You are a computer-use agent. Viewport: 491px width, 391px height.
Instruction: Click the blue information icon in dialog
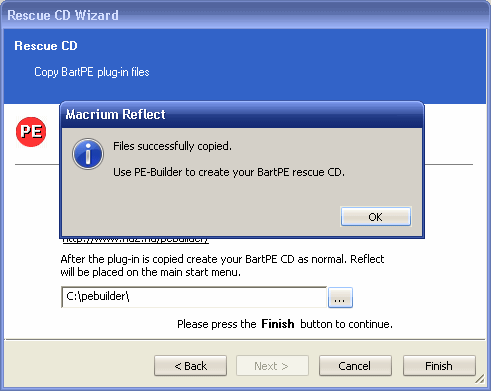click(88, 154)
